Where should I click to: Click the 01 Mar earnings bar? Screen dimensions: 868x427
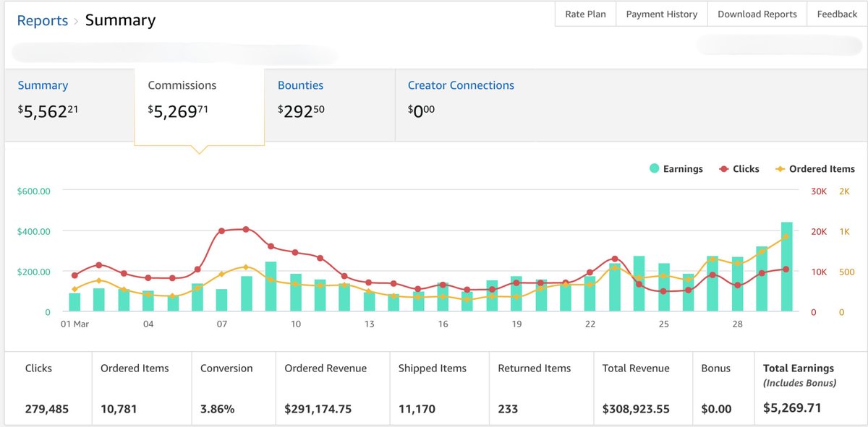pyautogui.click(x=75, y=303)
